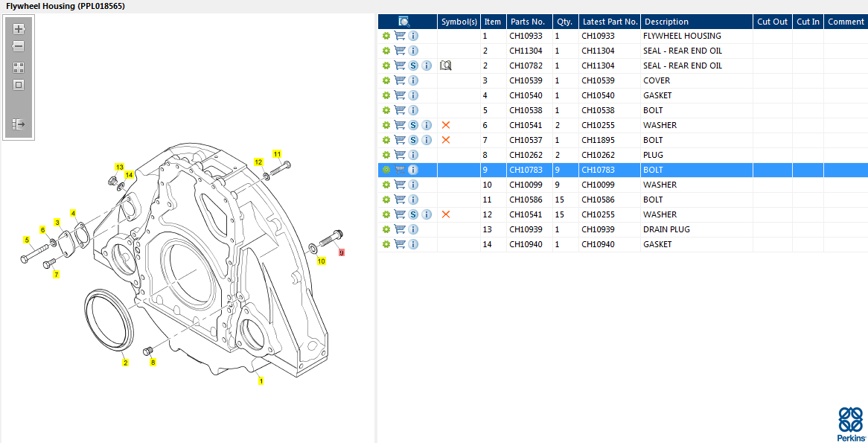The image size is (868, 443).
Task: Add FLYWHEEL HOUSING to cart
Action: coord(400,36)
